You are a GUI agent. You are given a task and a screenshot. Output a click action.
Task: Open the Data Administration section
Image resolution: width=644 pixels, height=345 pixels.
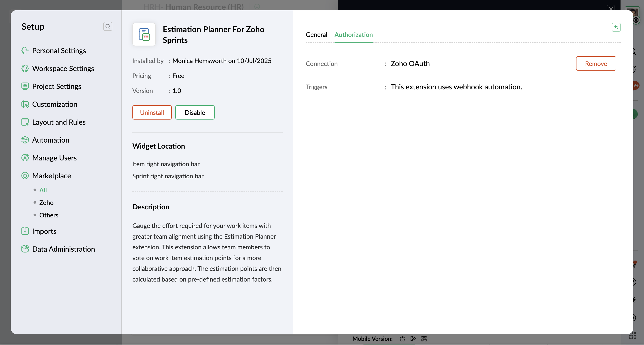(64, 249)
